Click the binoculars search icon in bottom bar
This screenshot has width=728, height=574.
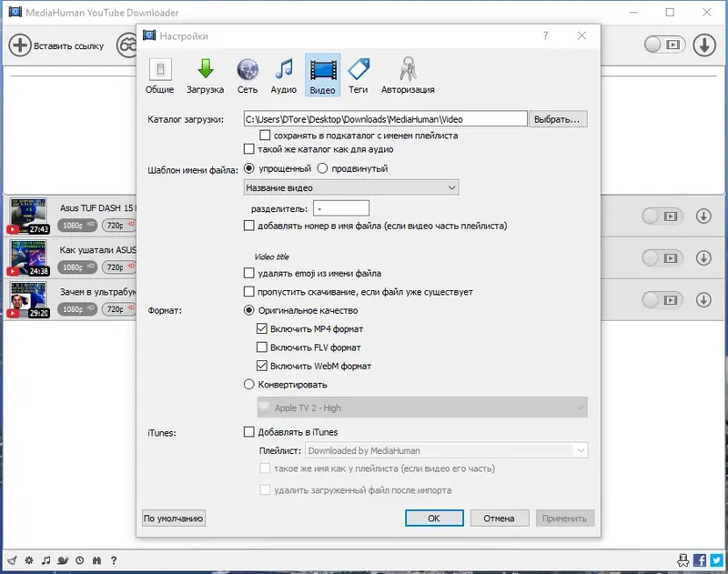pyautogui.click(x=96, y=560)
